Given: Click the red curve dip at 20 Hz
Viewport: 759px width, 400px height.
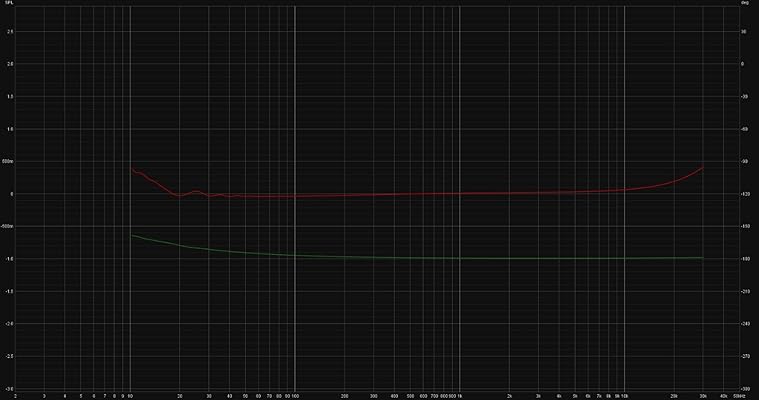Looking at the screenshot, I should coord(179,196).
